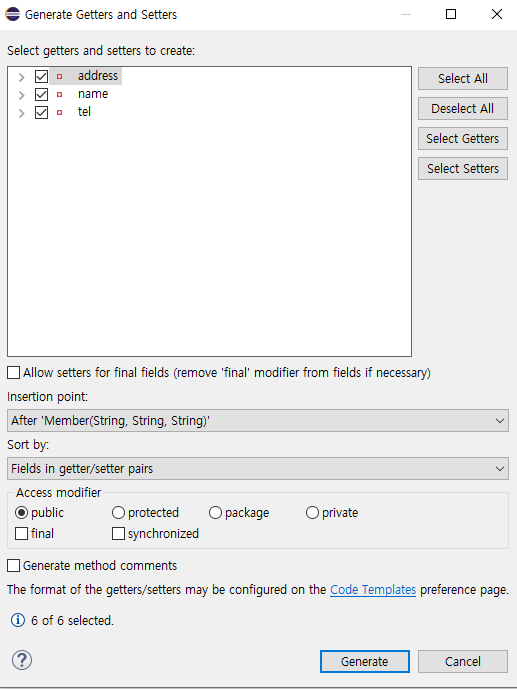
Task: Open the Sort by dropdown
Action: [258, 468]
